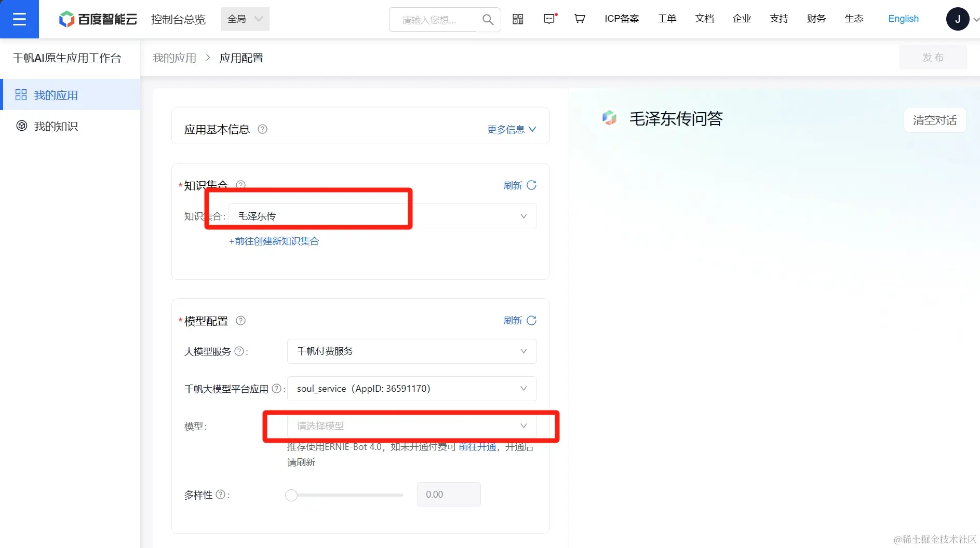Click 千帆AI原生应用工作台 sidebar title
The image size is (980, 548).
coord(67,58)
